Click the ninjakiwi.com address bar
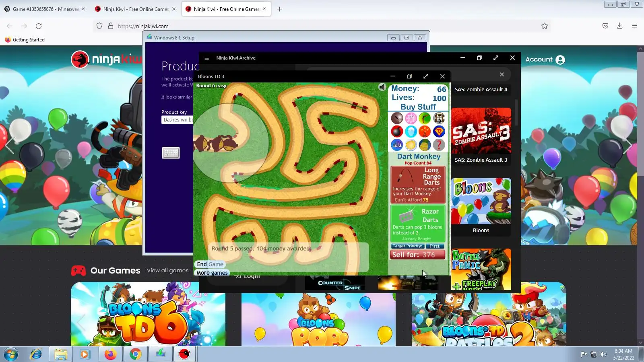 (x=322, y=26)
